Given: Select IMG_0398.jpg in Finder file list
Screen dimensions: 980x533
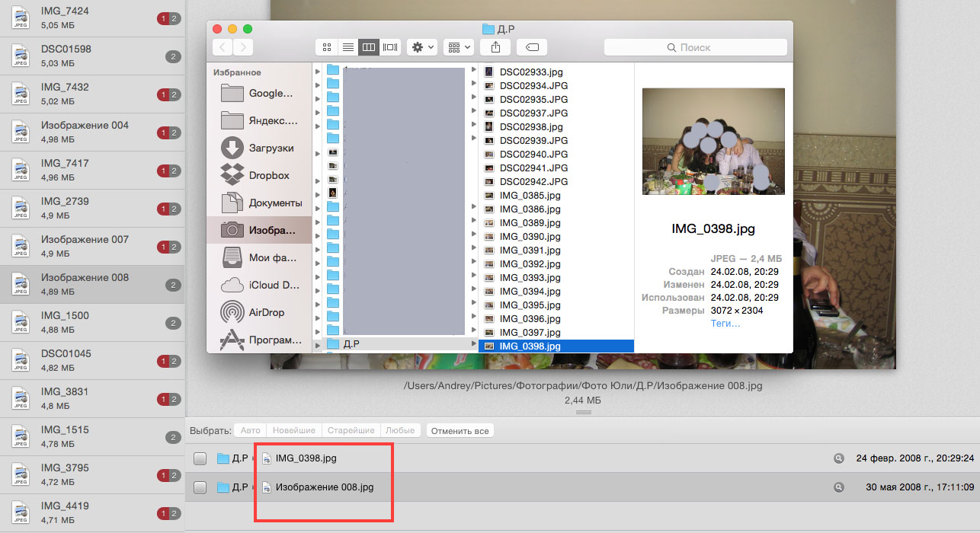Looking at the screenshot, I should pyautogui.click(x=556, y=346).
